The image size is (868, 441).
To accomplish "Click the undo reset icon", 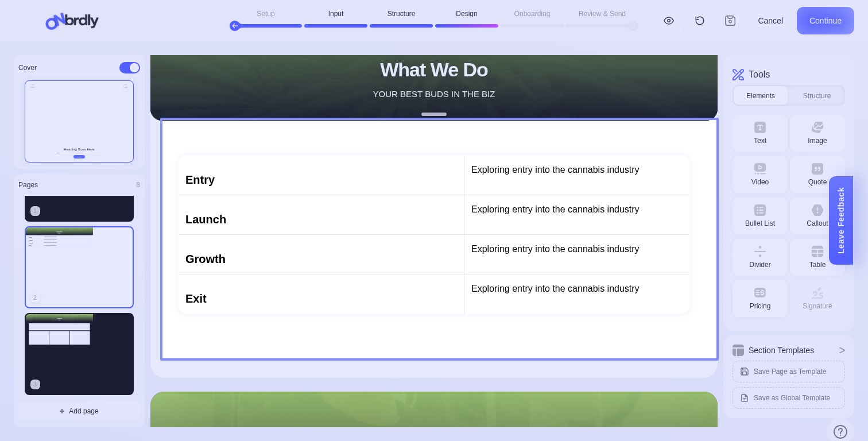I will pyautogui.click(x=700, y=21).
